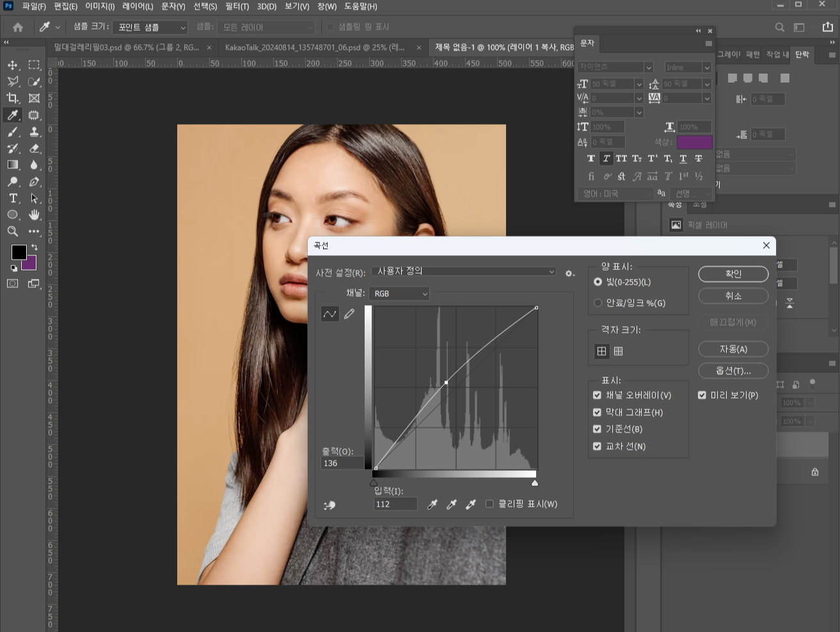The height and width of the screenshot is (632, 840).
Task: Toggle the sampling ring display checkbox
Action: (x=330, y=28)
